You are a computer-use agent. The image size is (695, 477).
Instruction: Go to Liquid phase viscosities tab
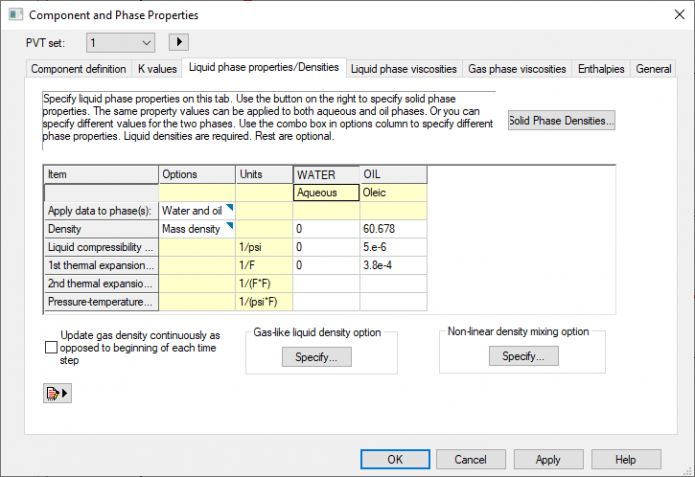[x=404, y=69]
